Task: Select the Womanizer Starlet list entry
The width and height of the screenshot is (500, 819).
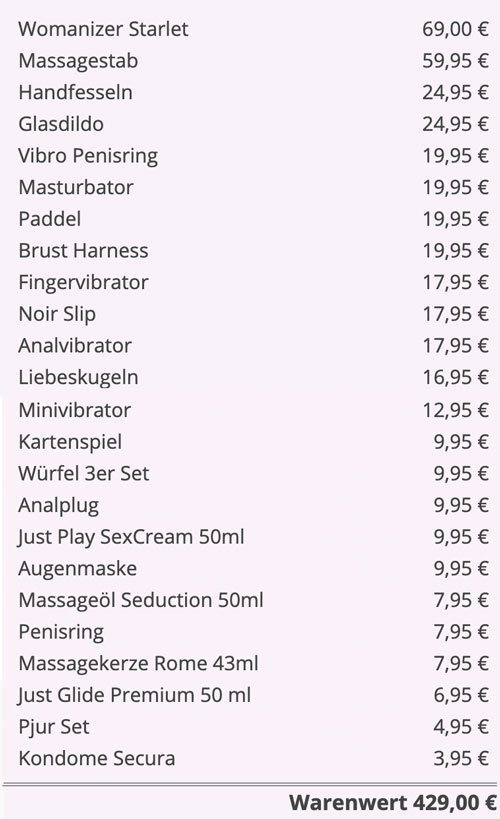Action: pyautogui.click(x=103, y=29)
